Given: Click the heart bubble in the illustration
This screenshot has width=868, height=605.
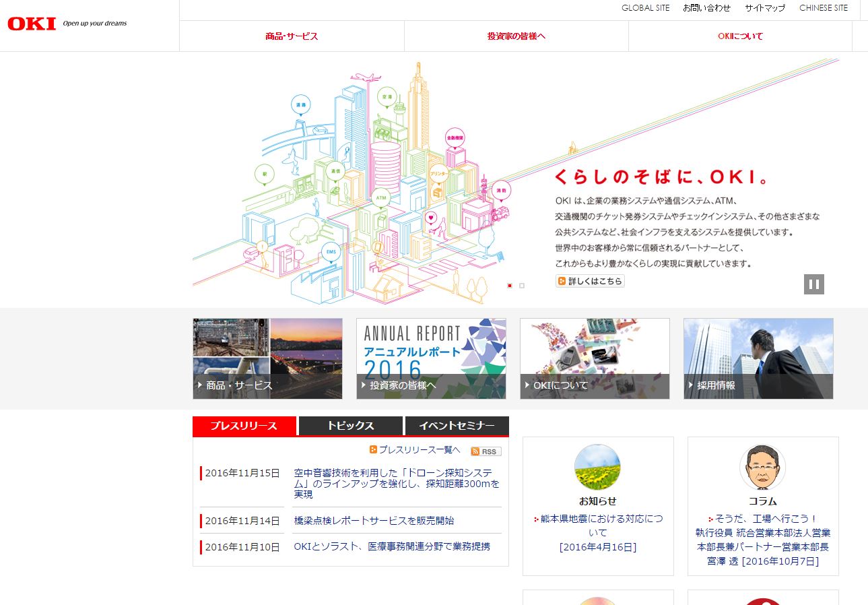Looking at the screenshot, I should (432, 218).
